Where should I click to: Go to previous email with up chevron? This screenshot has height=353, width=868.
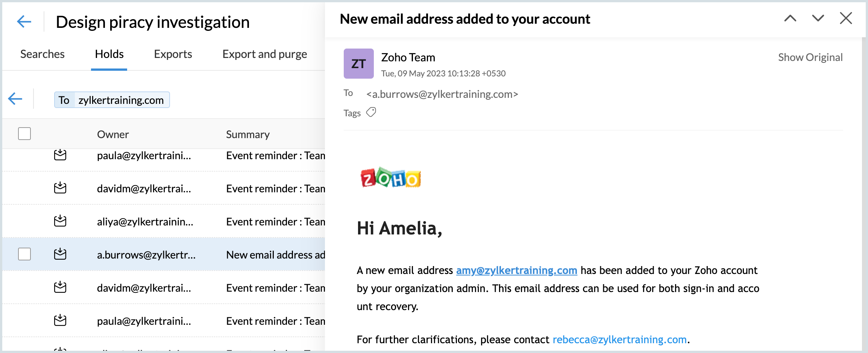(790, 18)
